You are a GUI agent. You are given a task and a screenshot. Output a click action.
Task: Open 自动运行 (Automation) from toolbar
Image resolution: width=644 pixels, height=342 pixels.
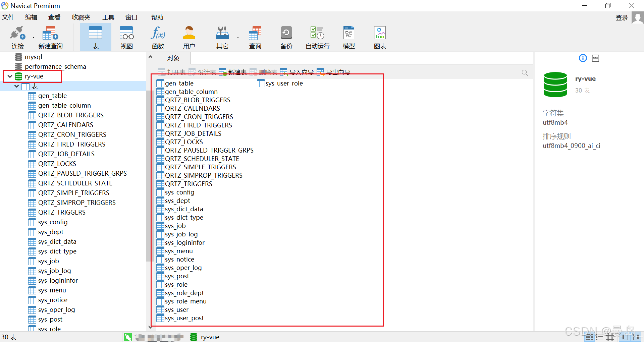click(317, 37)
